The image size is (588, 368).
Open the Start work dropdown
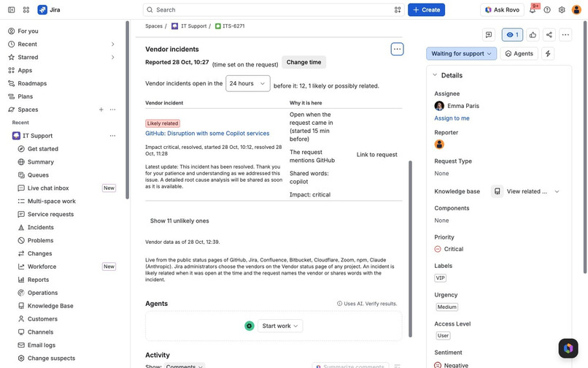[280, 326]
